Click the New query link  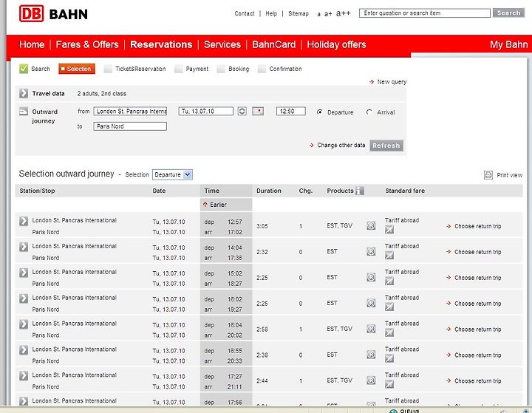[x=388, y=82]
